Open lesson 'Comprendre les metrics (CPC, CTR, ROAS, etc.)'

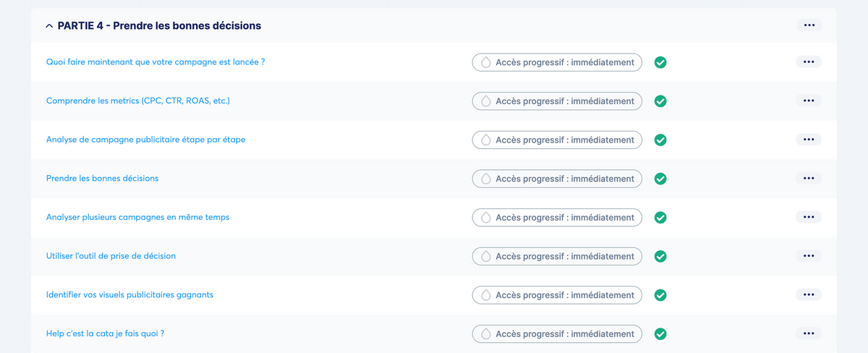(x=138, y=101)
